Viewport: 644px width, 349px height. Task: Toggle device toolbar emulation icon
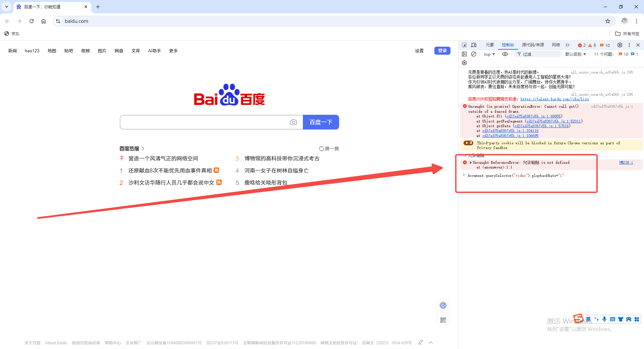[474, 45]
